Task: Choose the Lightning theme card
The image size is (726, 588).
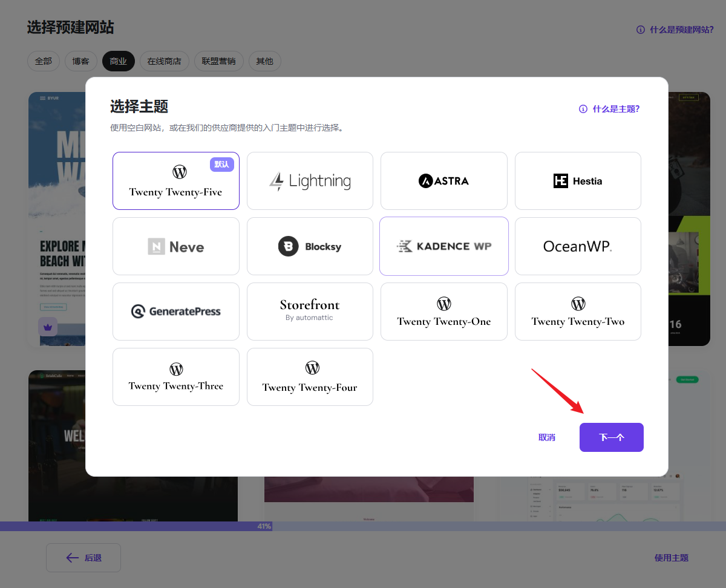Action: click(310, 181)
